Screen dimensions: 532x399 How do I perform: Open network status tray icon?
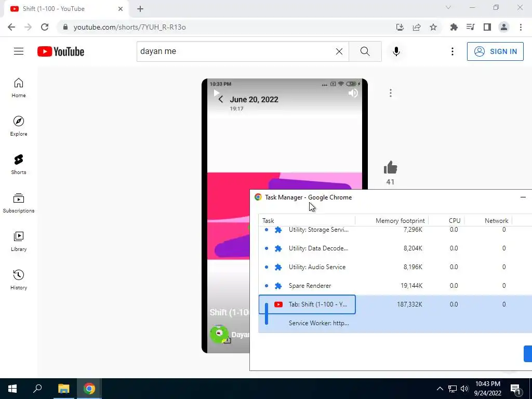click(453, 389)
